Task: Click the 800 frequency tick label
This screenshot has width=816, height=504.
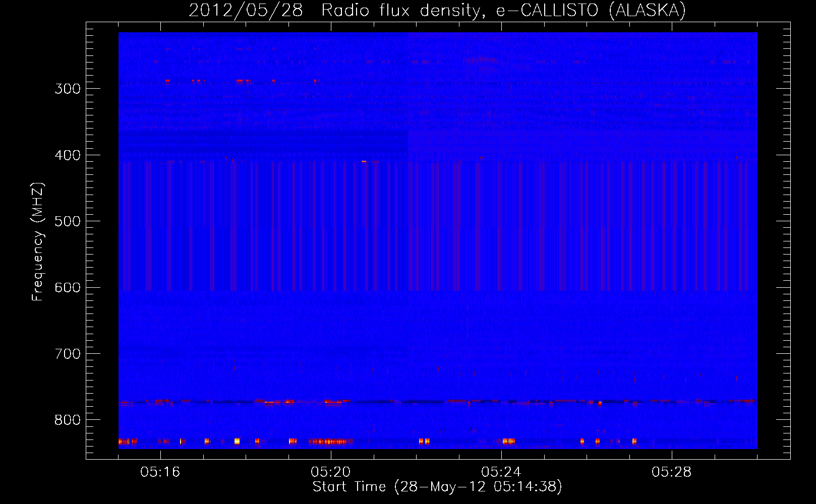Action: coord(68,420)
